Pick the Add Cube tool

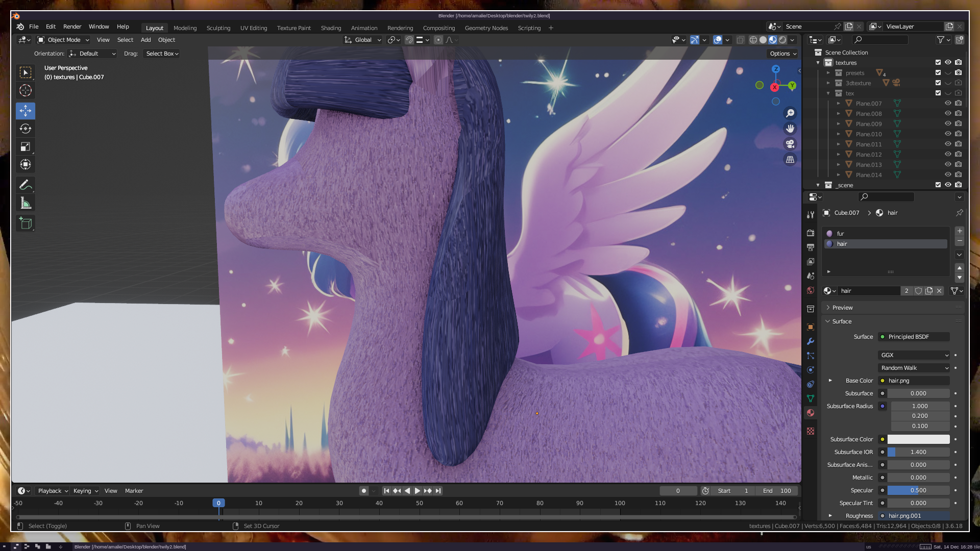pos(26,223)
